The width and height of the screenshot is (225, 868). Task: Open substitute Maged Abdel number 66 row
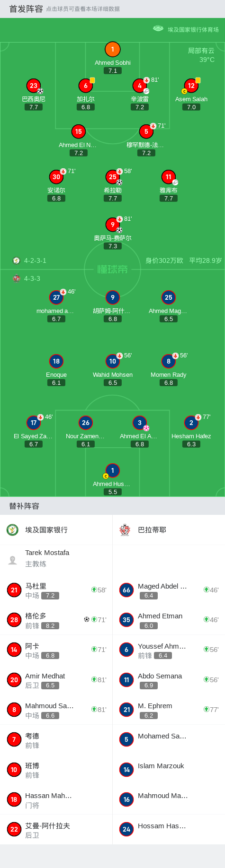(169, 590)
